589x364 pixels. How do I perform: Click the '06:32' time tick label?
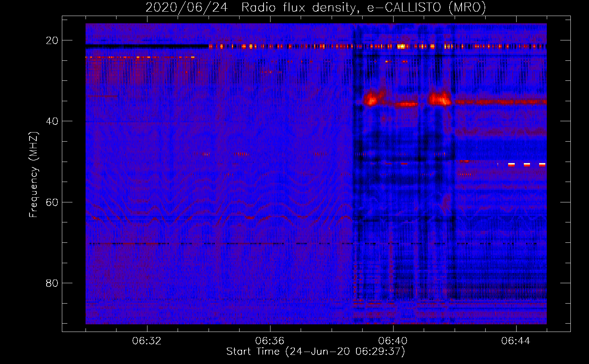[x=147, y=341]
